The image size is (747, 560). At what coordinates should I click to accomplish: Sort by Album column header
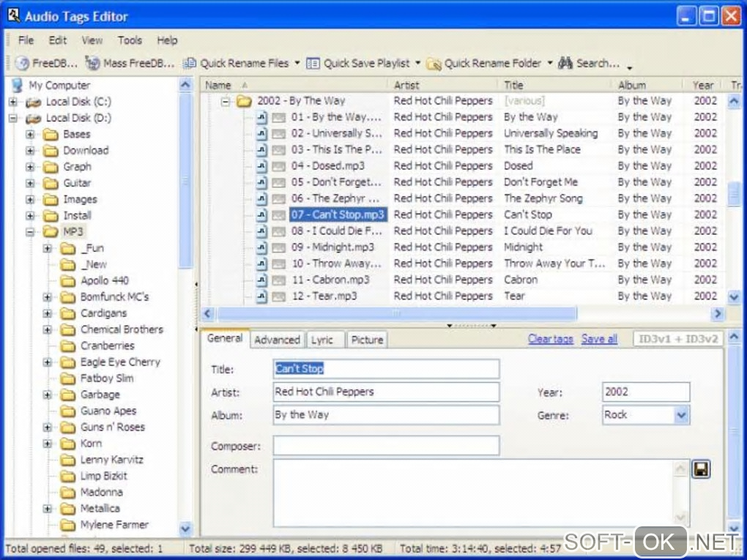[x=648, y=85]
